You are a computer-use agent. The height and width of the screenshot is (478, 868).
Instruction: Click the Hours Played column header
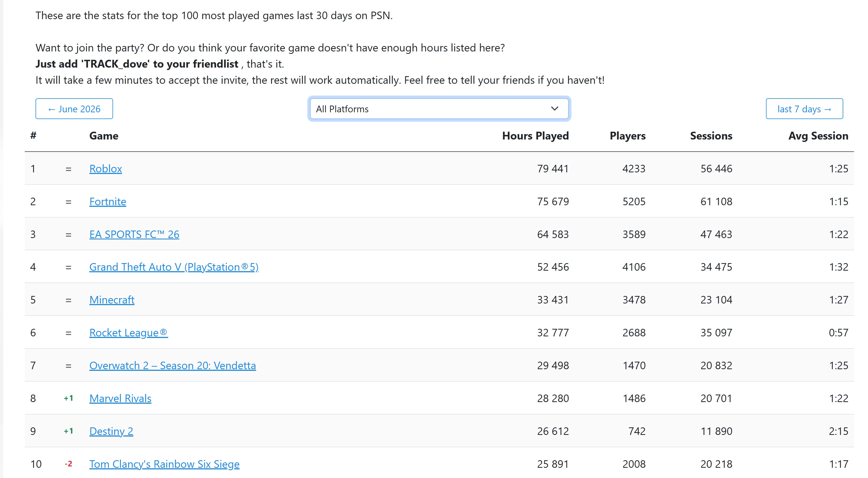click(x=535, y=135)
